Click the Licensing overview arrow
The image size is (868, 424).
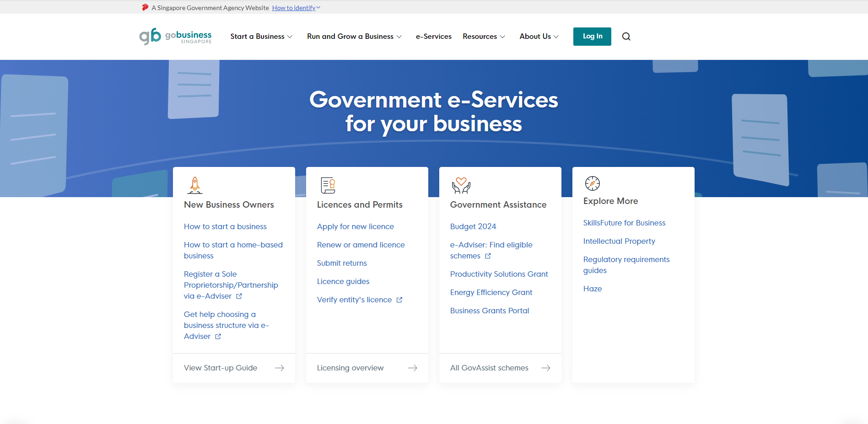click(x=412, y=368)
